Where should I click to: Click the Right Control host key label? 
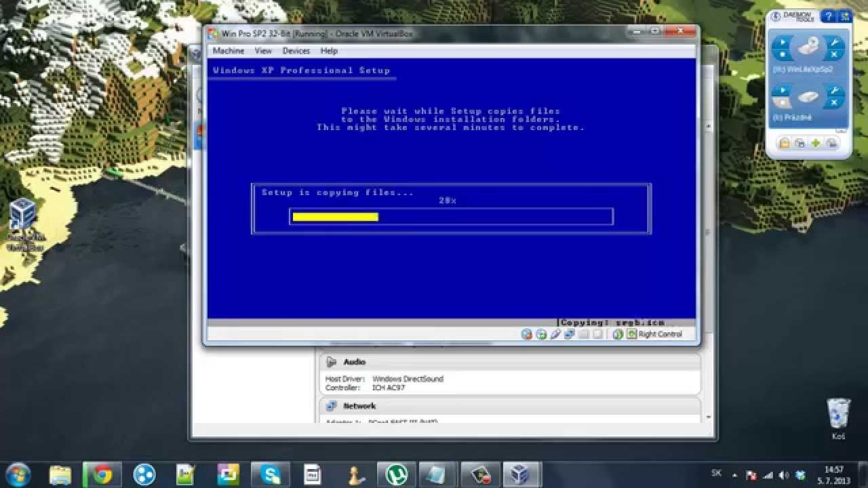(x=660, y=334)
